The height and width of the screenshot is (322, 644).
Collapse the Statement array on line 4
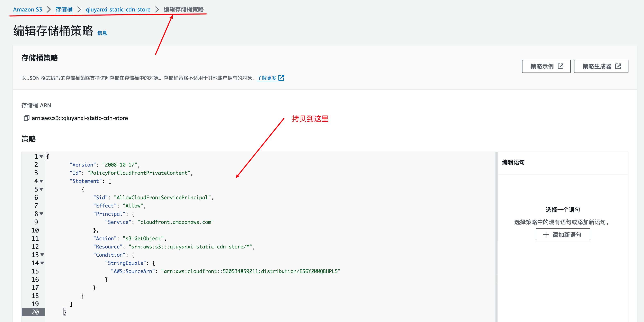point(42,181)
